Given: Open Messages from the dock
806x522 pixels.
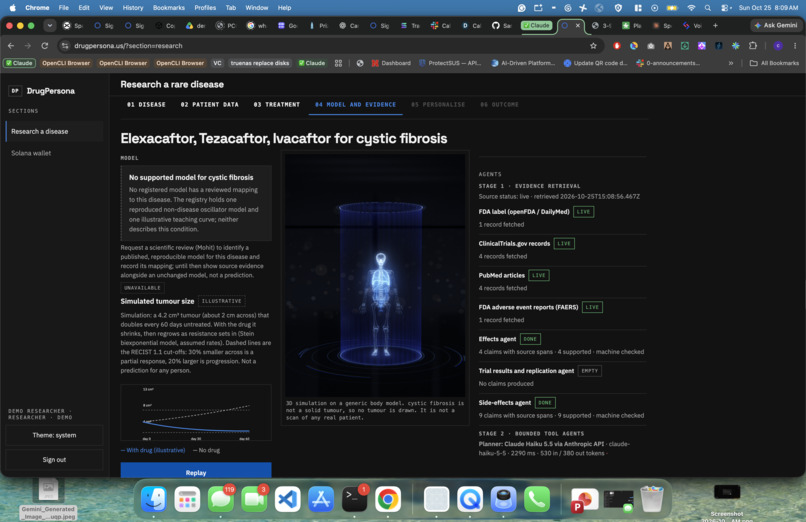Looking at the screenshot, I should point(221,499).
